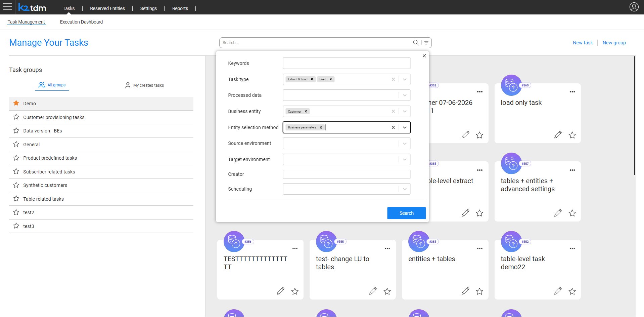Expand the Source environment dropdown
Viewport: 644px width, 317px height.
tap(405, 144)
